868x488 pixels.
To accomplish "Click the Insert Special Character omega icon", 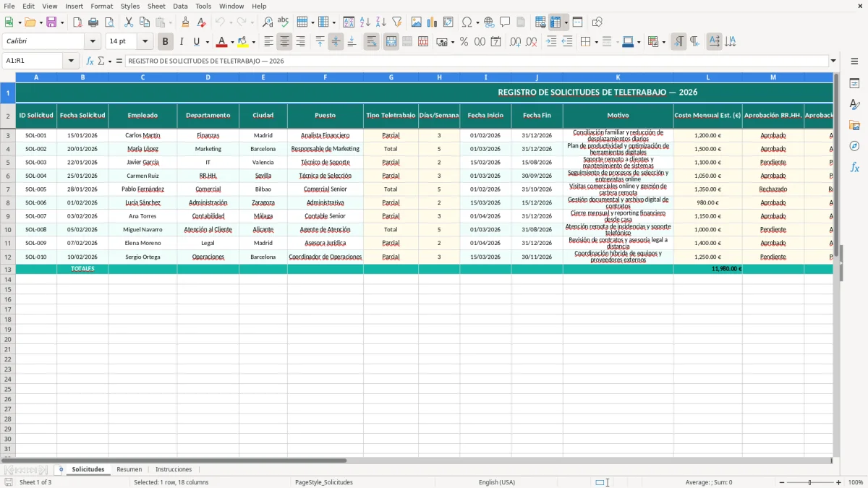I will point(467,22).
